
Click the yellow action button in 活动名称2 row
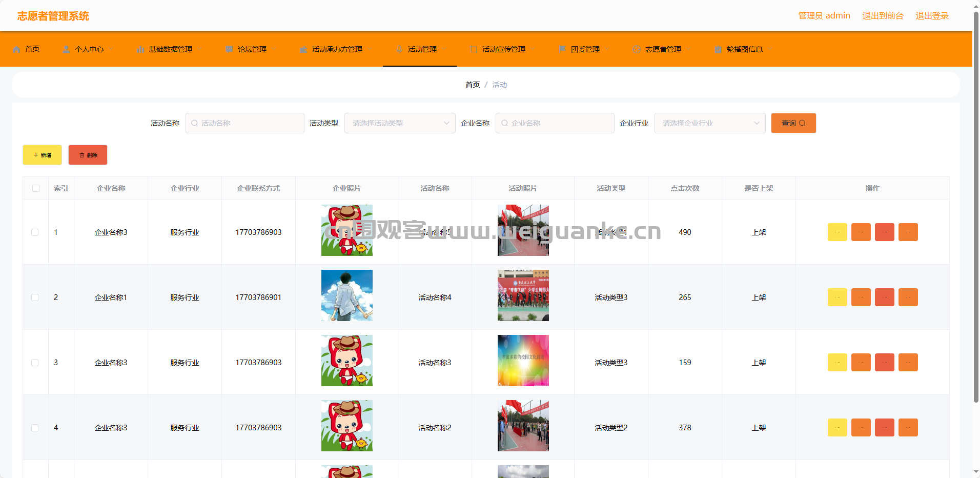pyautogui.click(x=838, y=428)
